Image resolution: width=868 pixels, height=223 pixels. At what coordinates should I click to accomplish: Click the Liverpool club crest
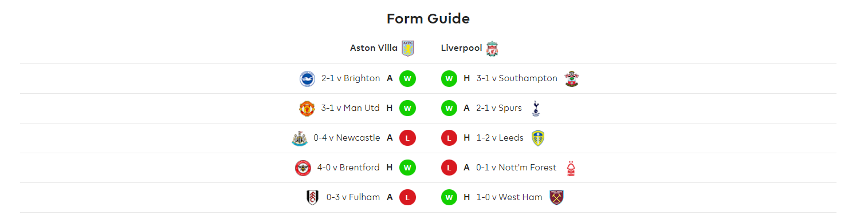[x=492, y=49]
